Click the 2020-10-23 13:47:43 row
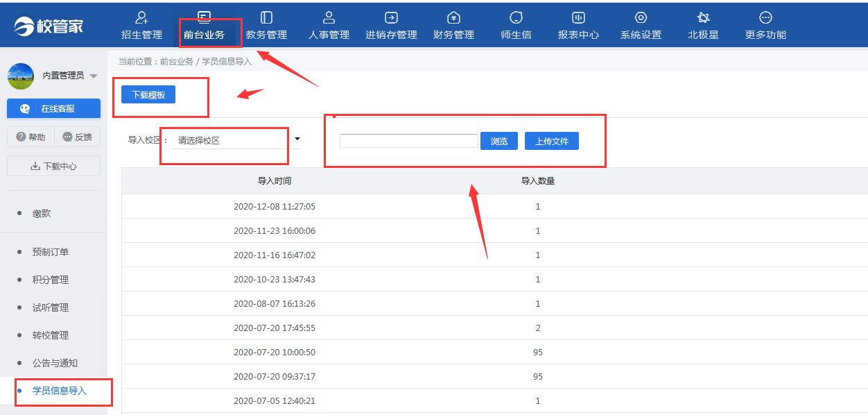Viewport: 868px width, 415px height. point(495,279)
